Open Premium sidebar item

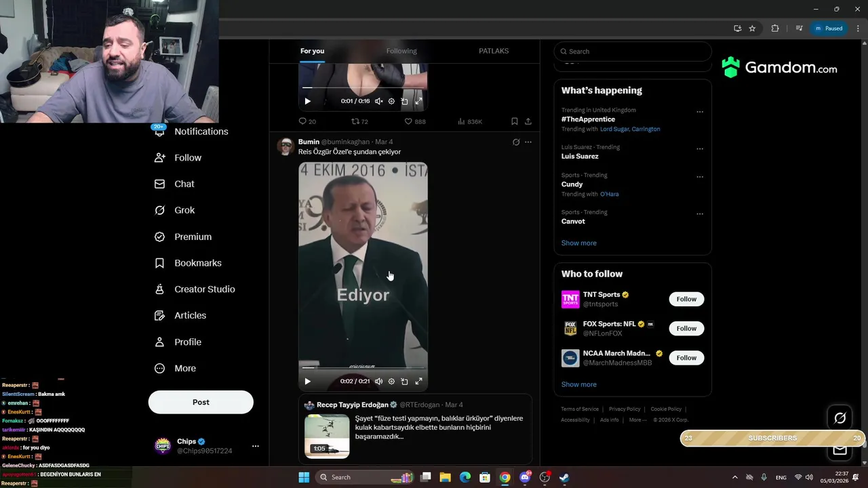(x=183, y=237)
